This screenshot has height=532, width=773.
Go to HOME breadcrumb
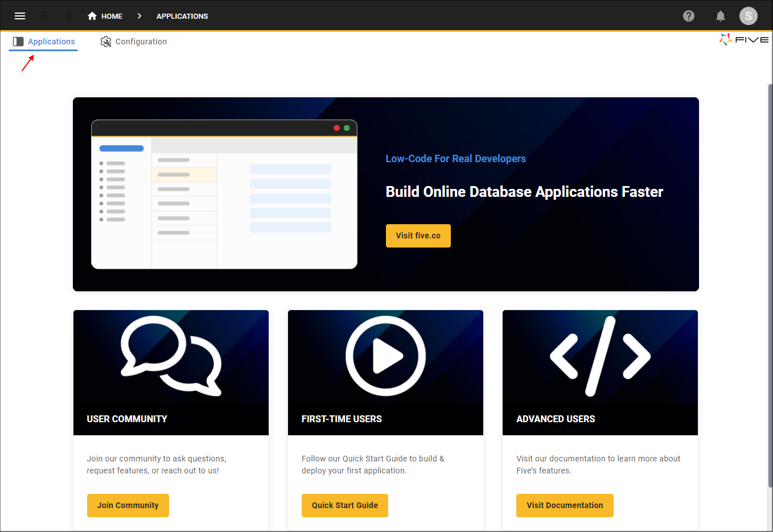tap(112, 16)
